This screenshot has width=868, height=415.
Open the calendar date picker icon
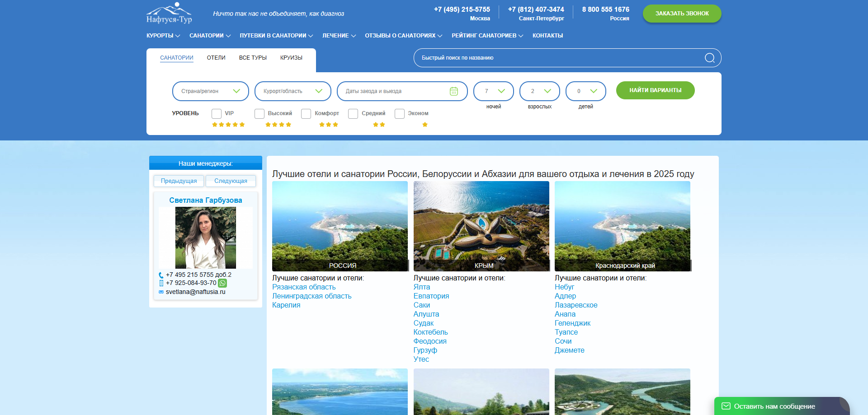[x=454, y=91]
